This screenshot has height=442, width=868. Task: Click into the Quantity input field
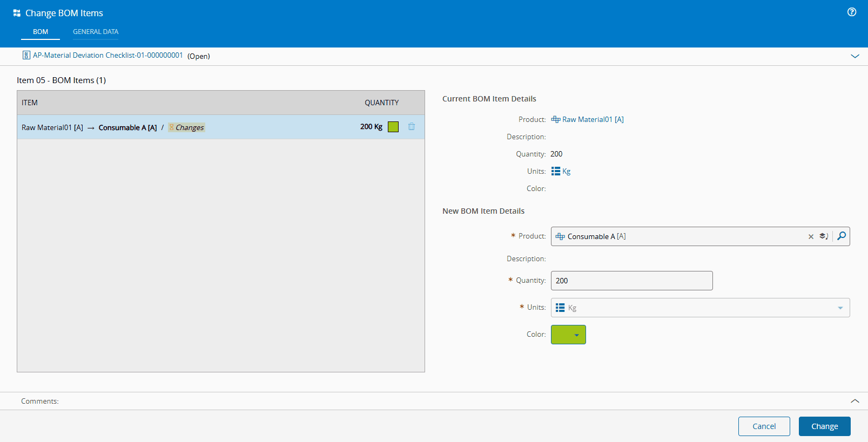click(631, 281)
